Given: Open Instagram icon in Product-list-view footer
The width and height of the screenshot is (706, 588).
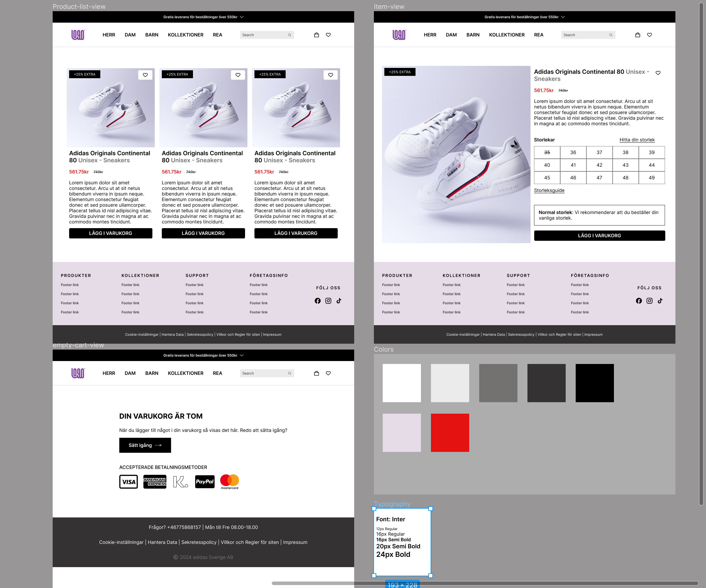Looking at the screenshot, I should point(329,301).
